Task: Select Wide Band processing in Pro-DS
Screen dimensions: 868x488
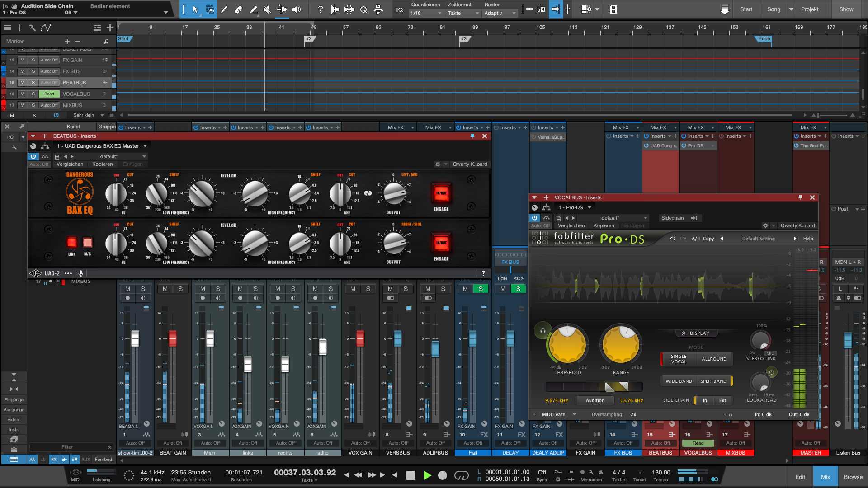Action: point(679,381)
